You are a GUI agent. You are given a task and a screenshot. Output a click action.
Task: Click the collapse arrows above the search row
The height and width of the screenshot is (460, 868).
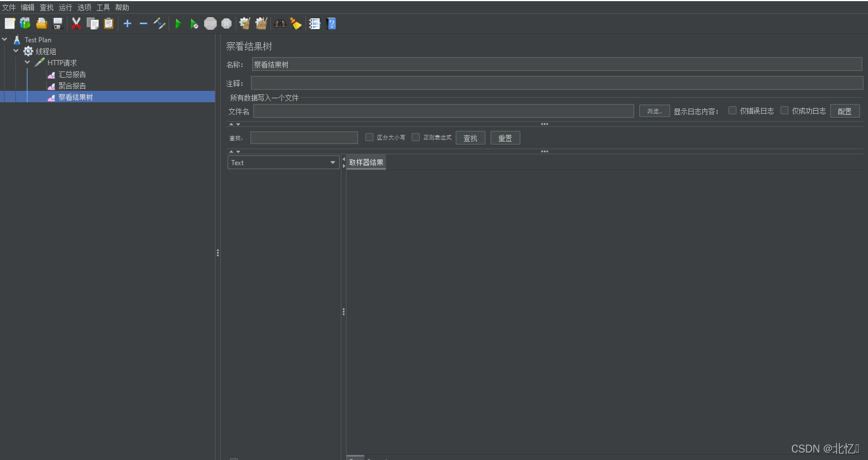[234, 124]
